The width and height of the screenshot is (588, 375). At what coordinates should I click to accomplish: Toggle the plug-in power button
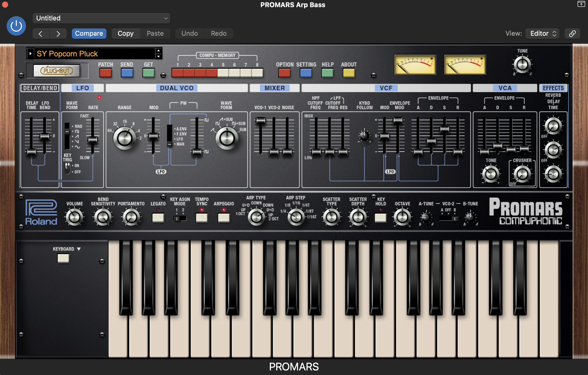click(16, 26)
